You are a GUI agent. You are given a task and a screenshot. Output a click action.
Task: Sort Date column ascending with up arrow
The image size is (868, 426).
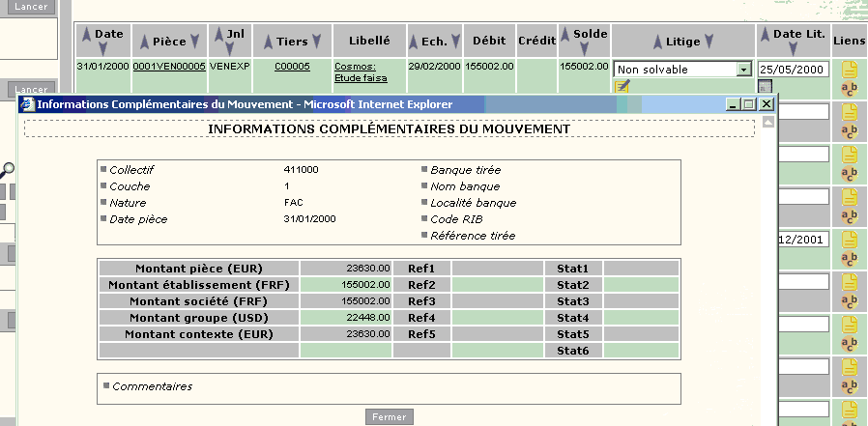tap(86, 35)
